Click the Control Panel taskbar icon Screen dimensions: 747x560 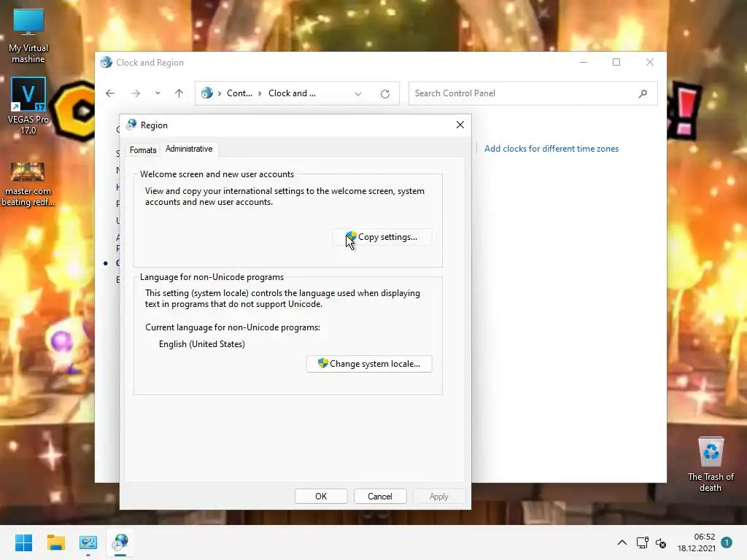[x=88, y=542]
